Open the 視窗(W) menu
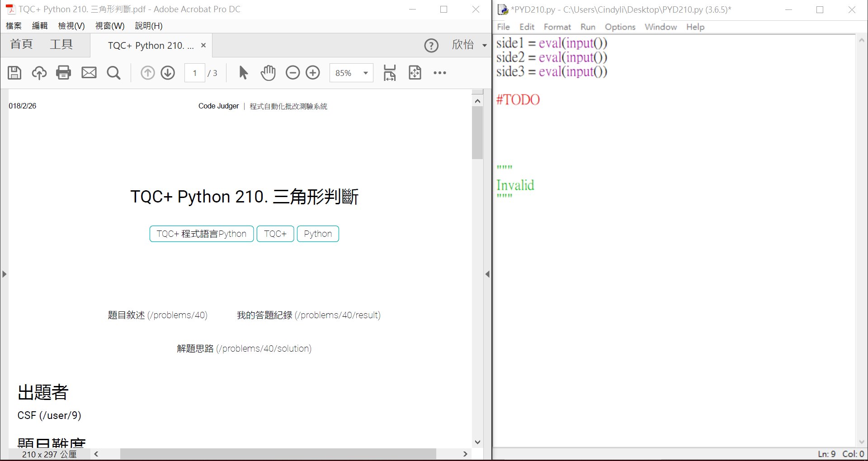 (110, 26)
